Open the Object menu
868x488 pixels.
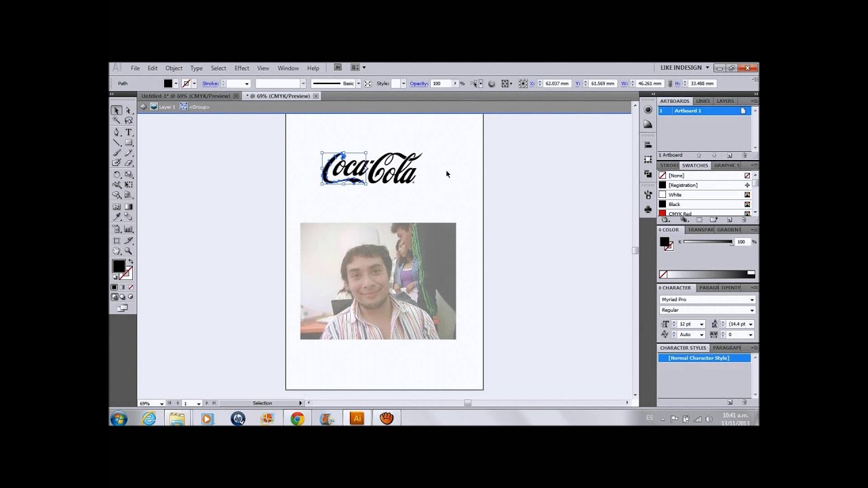click(174, 68)
